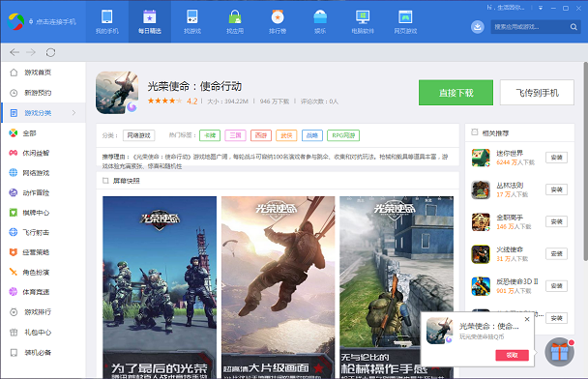Open the 迷你世界 app icon

click(481, 158)
